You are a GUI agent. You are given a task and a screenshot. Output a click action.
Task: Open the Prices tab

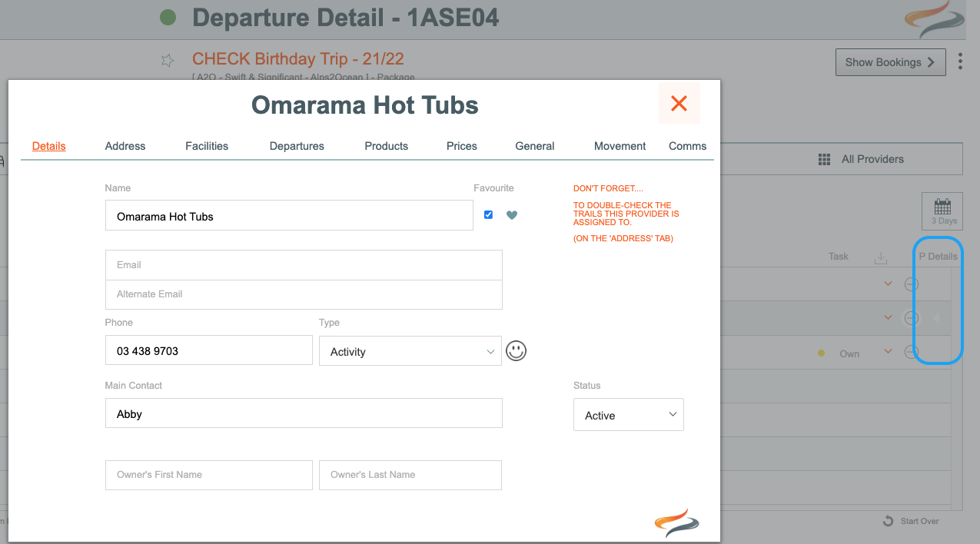(462, 146)
